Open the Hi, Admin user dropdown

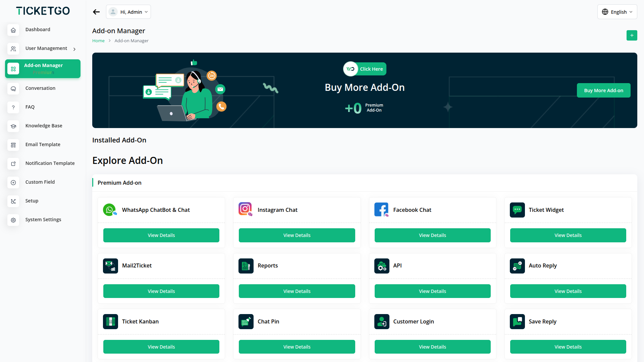(x=128, y=12)
